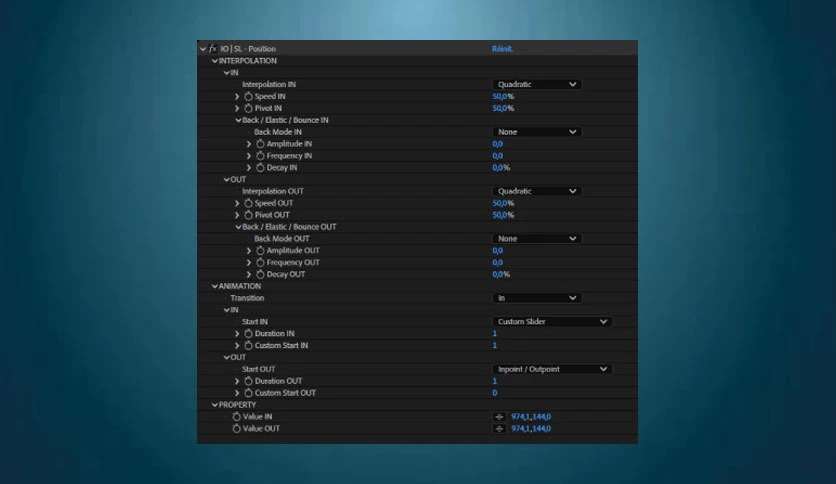Collapse IN subgroup under ANIMATION
Viewport: 836px width, 484px height.
(x=227, y=310)
